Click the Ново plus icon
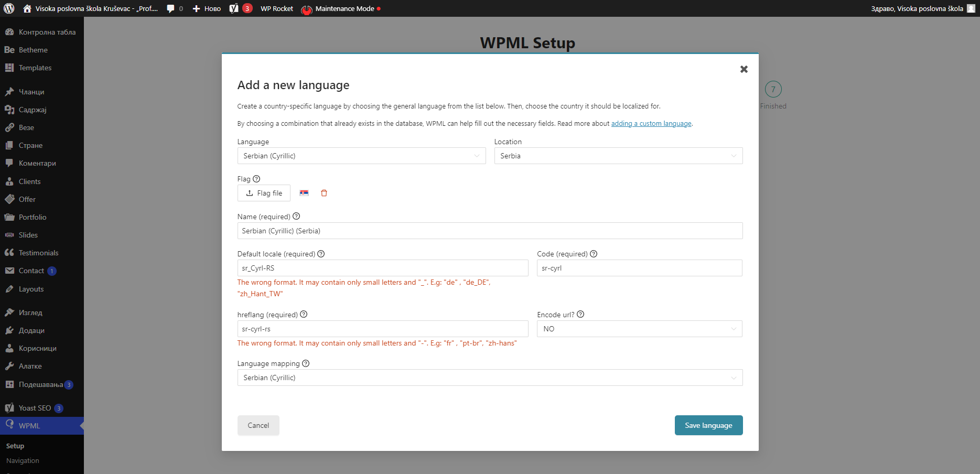 coord(196,8)
